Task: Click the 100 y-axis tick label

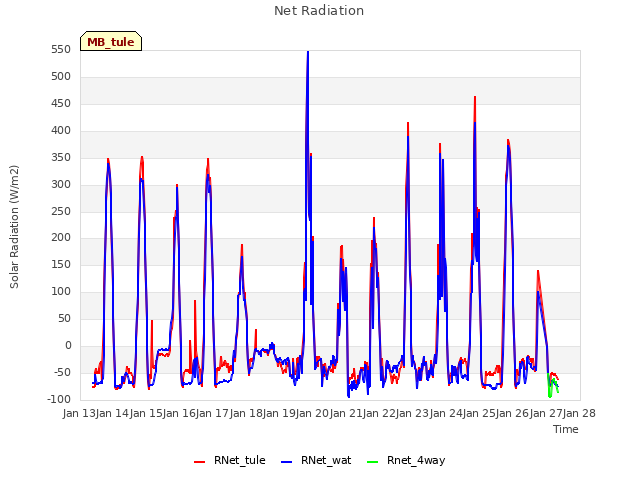Action: (61, 292)
